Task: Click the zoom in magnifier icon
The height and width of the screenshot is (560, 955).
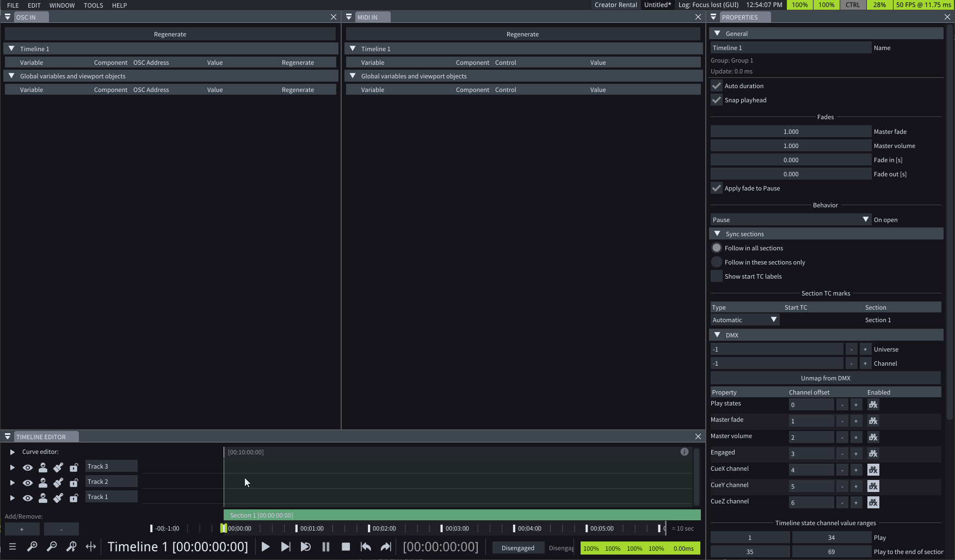Action: pyautogui.click(x=32, y=547)
